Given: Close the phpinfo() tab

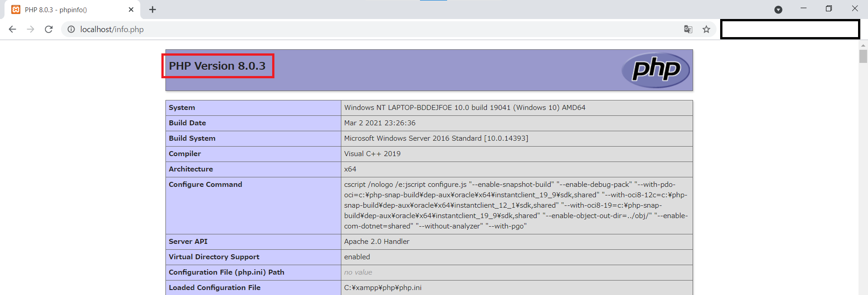Looking at the screenshot, I should 131,10.
